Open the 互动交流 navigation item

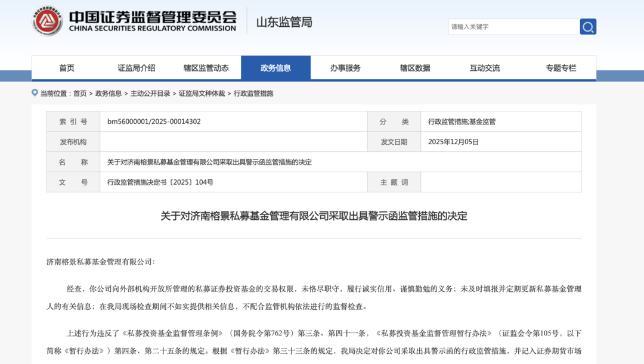tap(485, 68)
